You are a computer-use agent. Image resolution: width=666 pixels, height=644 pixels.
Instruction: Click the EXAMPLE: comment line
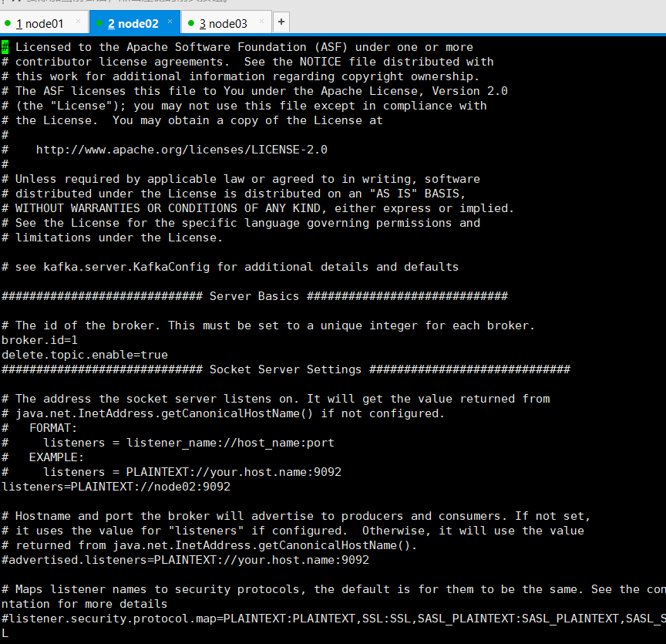click(x=42, y=457)
